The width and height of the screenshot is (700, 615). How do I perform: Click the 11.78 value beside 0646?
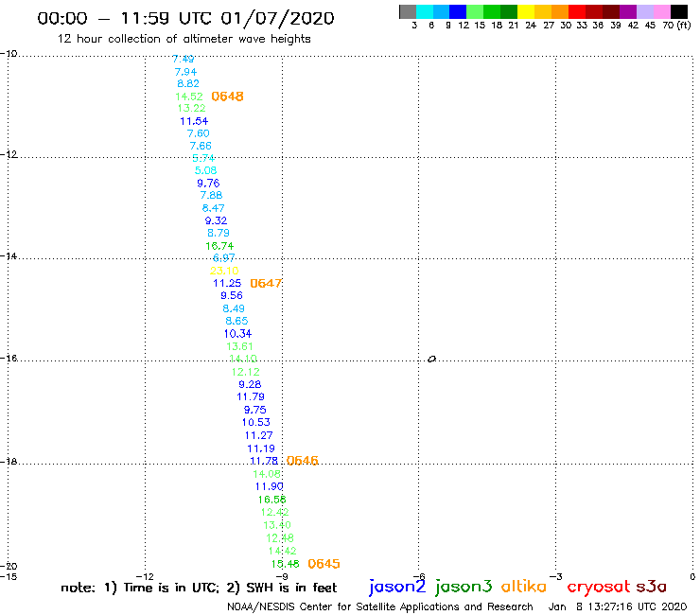pyautogui.click(x=264, y=461)
